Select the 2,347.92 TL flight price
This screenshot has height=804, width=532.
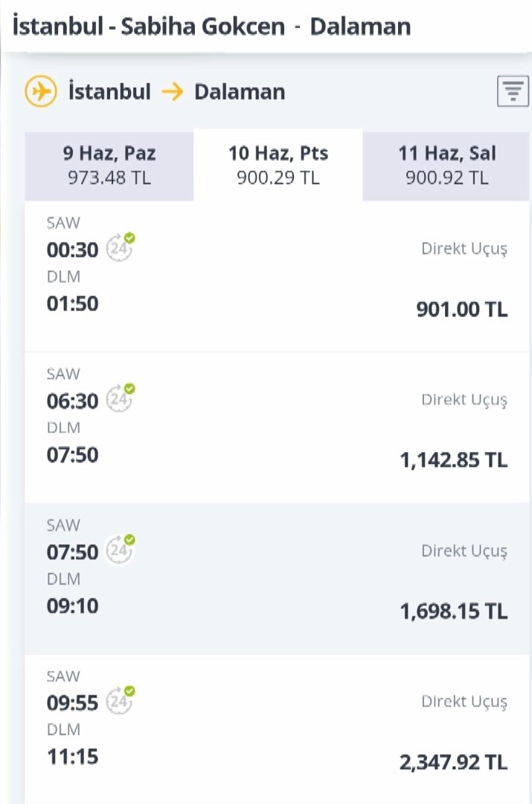[x=454, y=762]
